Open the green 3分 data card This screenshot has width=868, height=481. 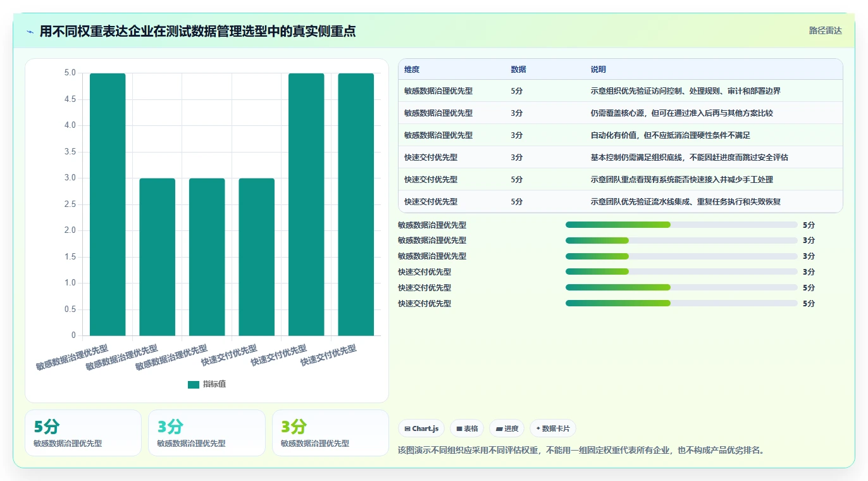coord(330,433)
